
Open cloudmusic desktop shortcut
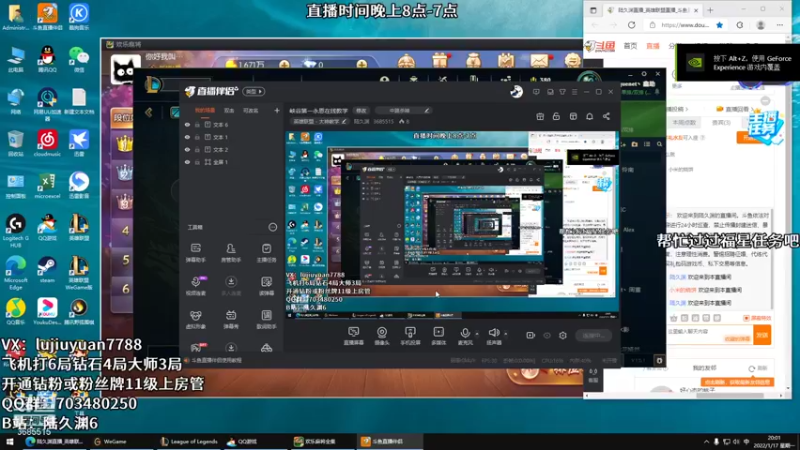point(47,143)
